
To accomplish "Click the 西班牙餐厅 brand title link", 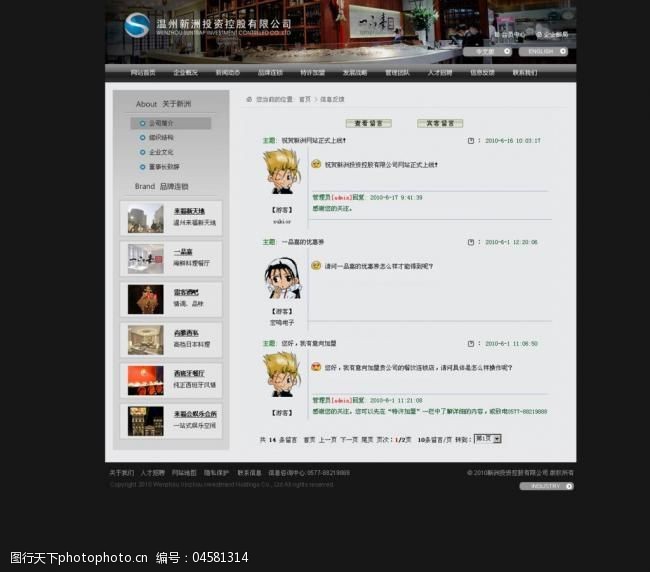I will pos(189,373).
